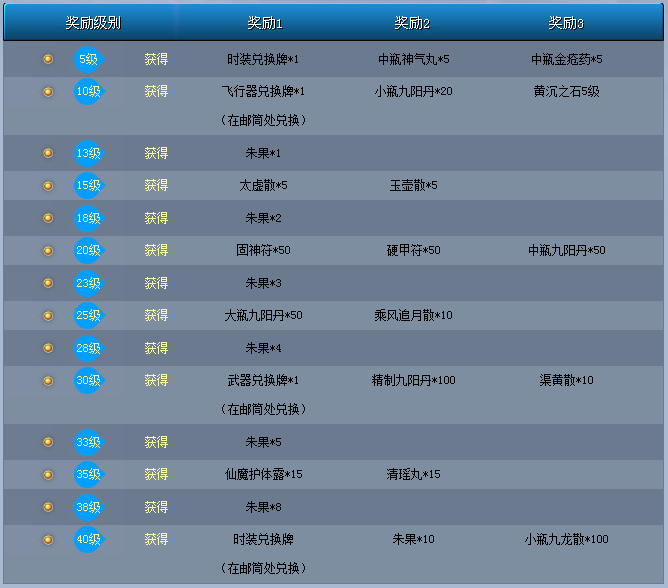Viewport: 668px width, 588px height.
Task: Click the 5级 level badge
Action: (x=88, y=59)
